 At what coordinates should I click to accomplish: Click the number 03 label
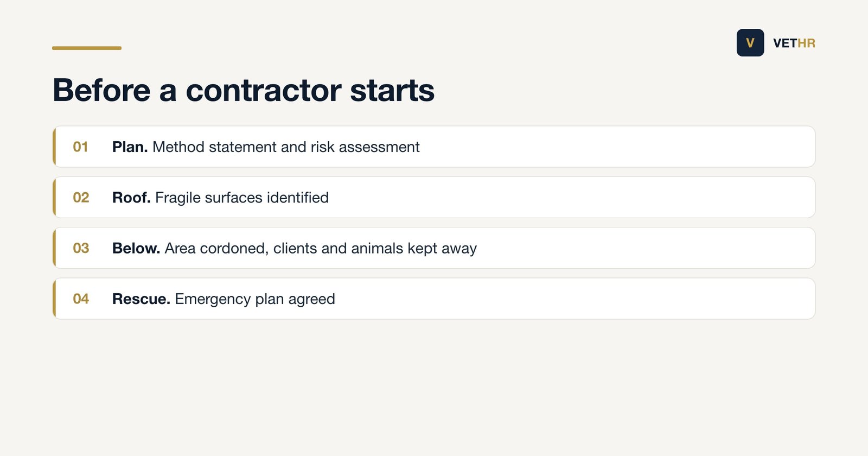click(x=81, y=248)
